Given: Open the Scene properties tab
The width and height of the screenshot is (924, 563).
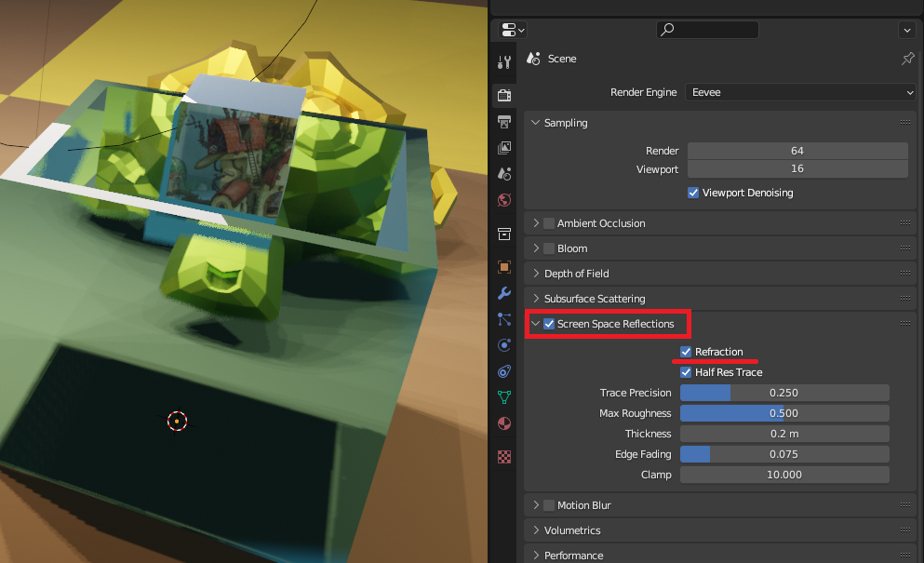Looking at the screenshot, I should [503, 174].
